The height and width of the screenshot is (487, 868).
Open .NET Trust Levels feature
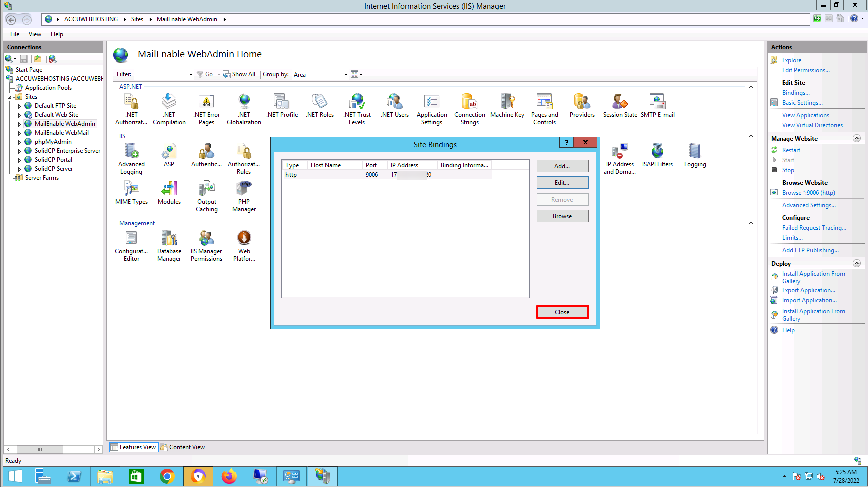tap(357, 109)
